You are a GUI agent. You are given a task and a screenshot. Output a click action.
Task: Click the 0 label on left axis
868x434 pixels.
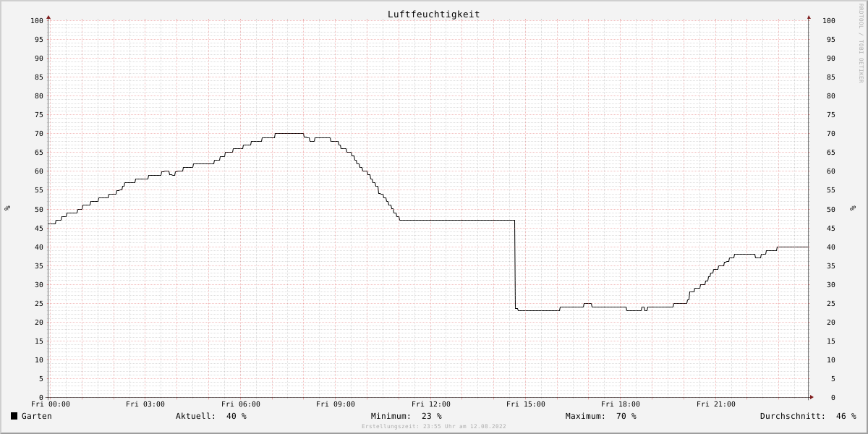pyautogui.click(x=41, y=398)
